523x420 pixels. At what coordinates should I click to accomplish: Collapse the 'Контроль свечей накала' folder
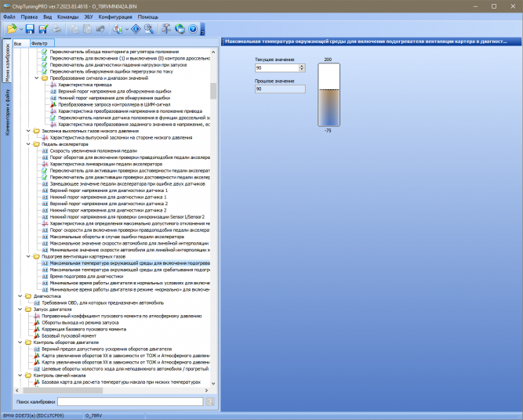20,375
